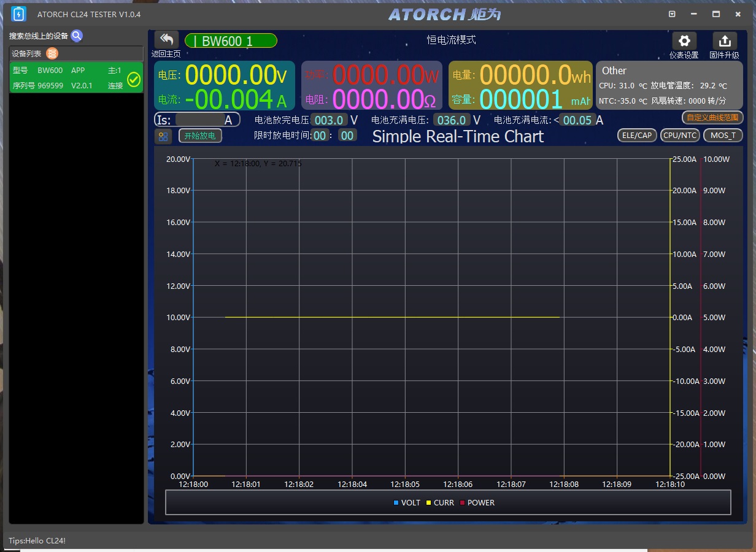
Task: Open the title bar dropdown menu arrow
Action: tap(672, 14)
